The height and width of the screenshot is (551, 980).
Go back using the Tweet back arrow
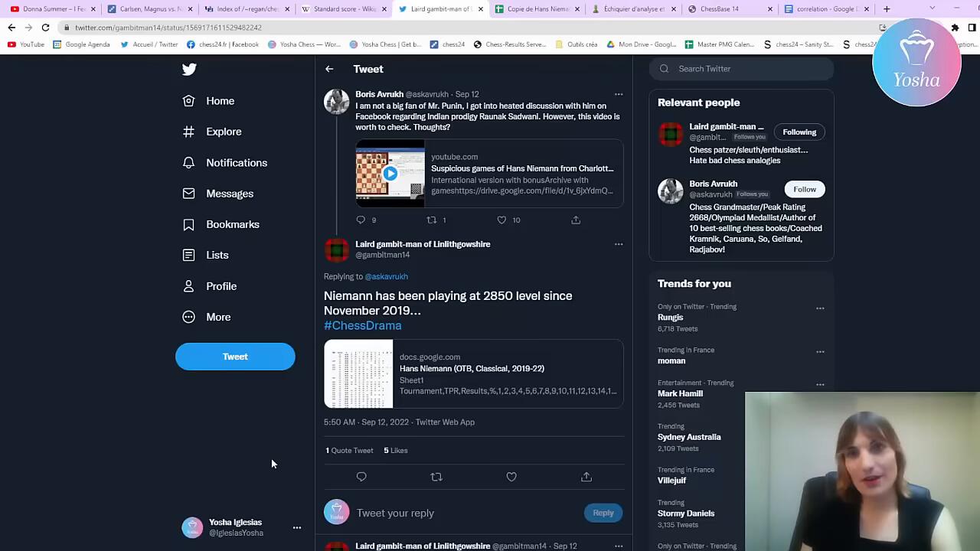(329, 69)
